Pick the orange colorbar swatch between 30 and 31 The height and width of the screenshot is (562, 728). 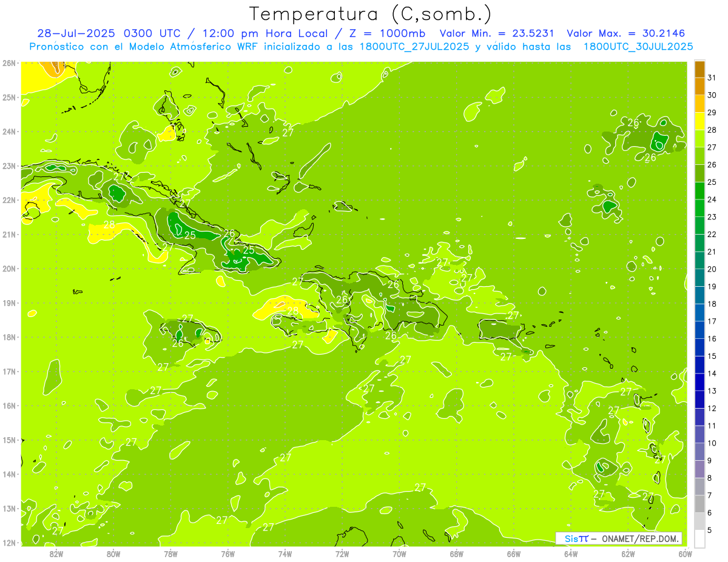(x=699, y=86)
